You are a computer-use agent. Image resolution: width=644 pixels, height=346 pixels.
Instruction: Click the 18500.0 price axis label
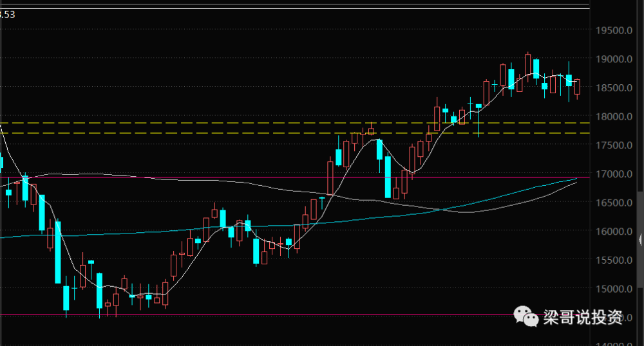tap(614, 87)
